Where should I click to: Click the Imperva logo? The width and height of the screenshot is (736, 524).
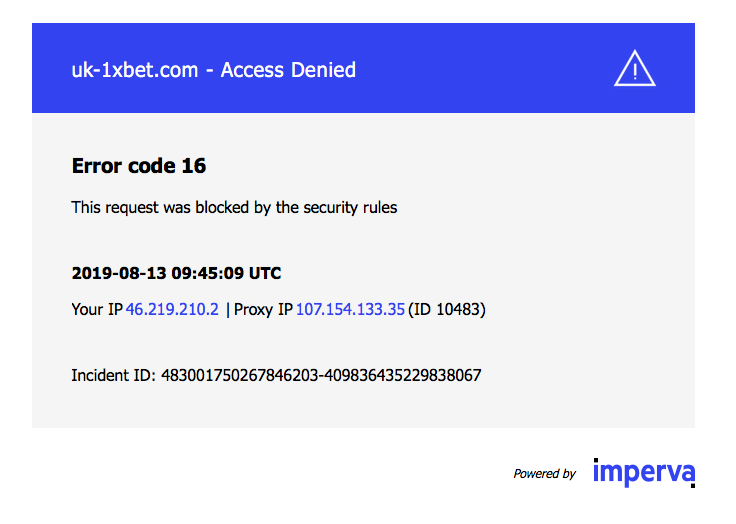(644, 473)
